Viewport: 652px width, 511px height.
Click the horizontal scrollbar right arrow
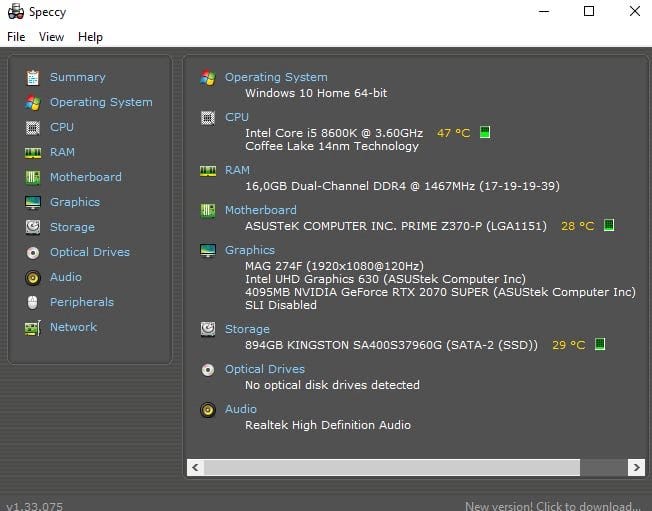click(636, 467)
